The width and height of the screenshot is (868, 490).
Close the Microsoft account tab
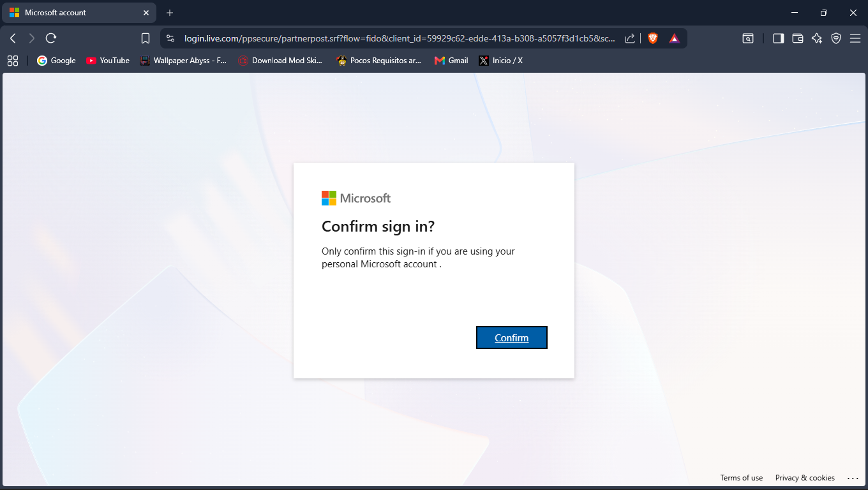click(146, 13)
